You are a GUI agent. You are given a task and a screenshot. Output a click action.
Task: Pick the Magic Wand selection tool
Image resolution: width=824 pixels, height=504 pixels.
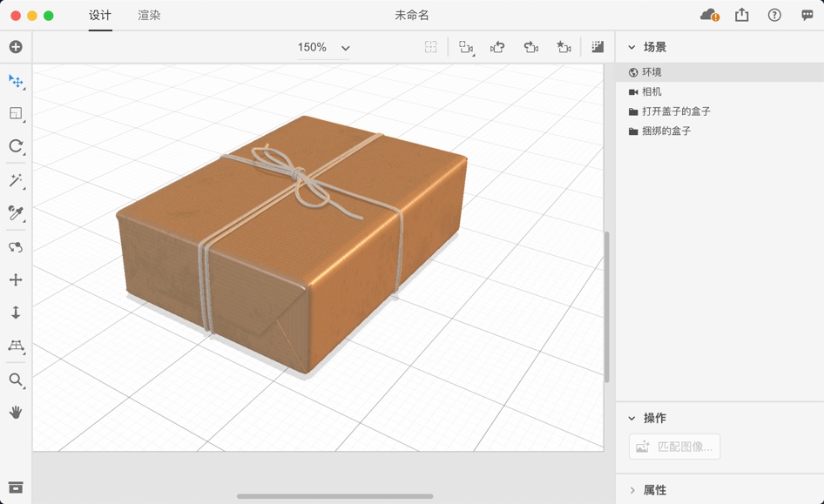click(15, 180)
